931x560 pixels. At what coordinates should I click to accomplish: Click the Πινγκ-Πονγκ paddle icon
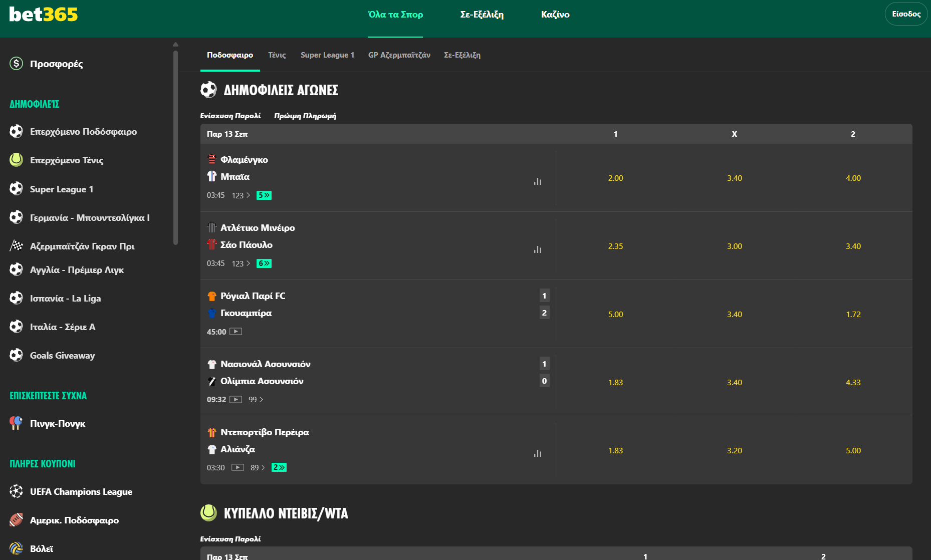click(x=17, y=423)
